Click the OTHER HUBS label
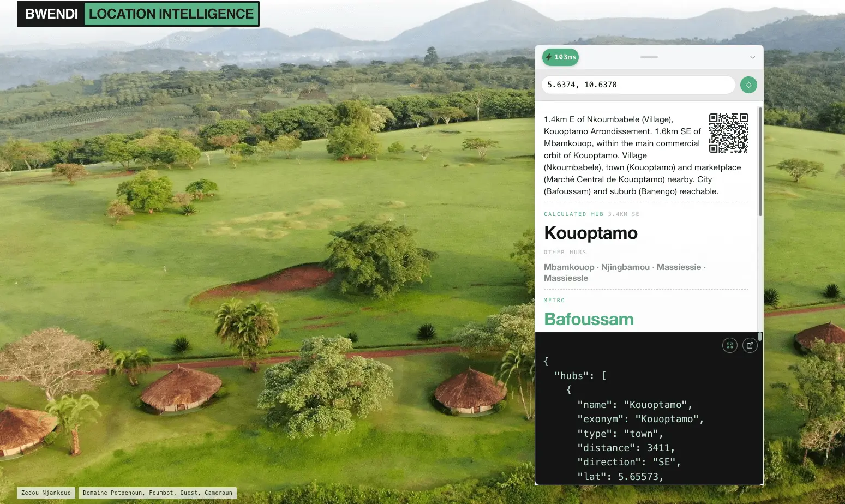This screenshot has height=504, width=845. pos(565,253)
